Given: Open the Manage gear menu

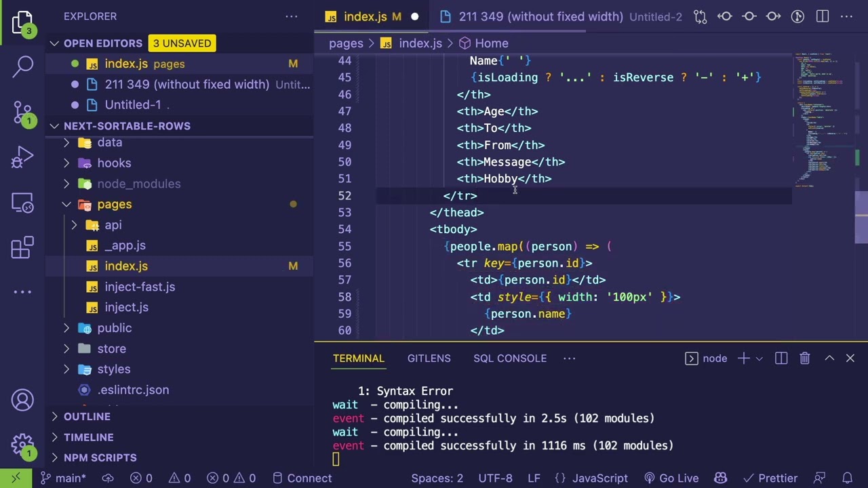Looking at the screenshot, I should [22, 446].
